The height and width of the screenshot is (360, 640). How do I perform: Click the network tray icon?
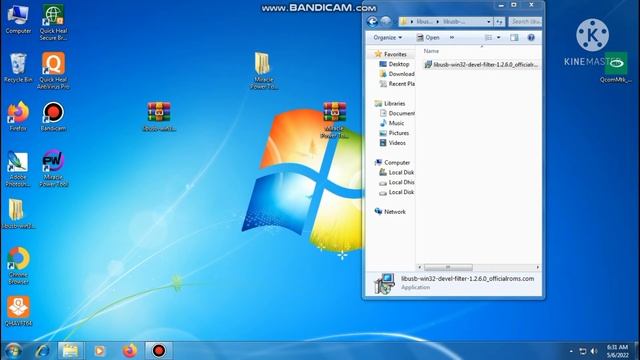[583, 351]
